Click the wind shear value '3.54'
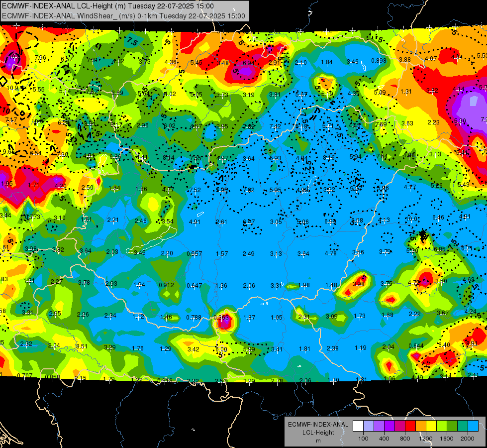Screen dimensions: 487x448 [x=168, y=222]
